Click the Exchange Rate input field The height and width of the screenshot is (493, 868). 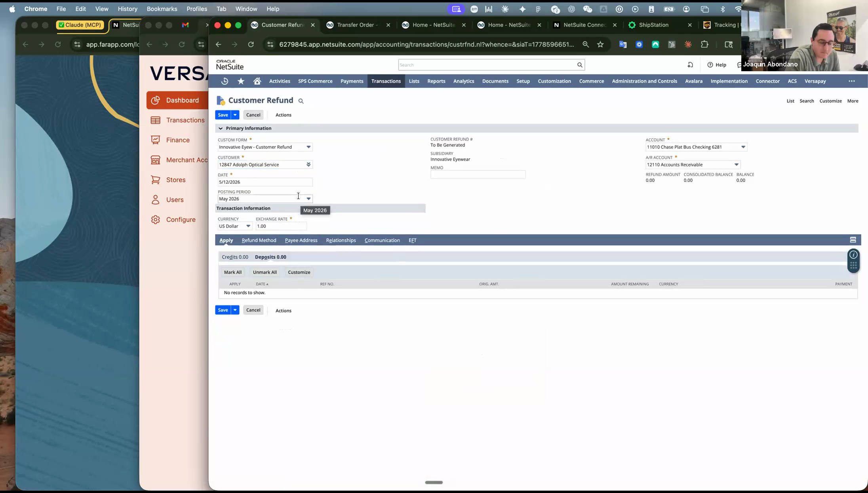[281, 226]
